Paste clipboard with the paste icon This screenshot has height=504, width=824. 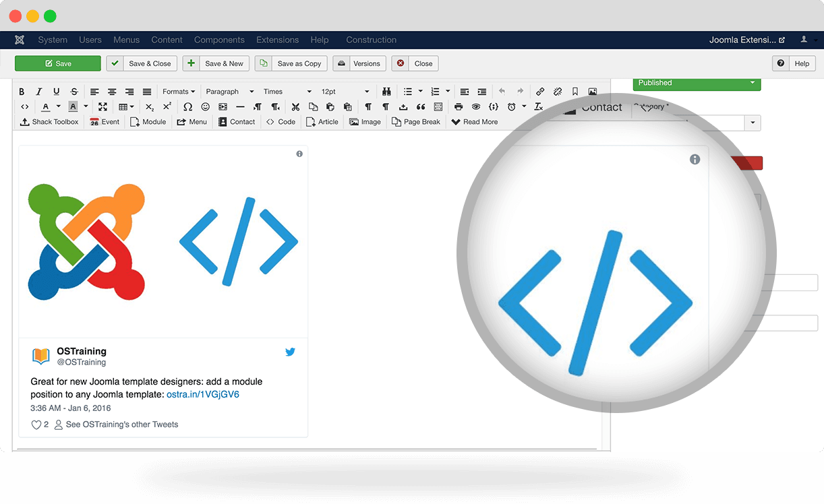point(330,106)
